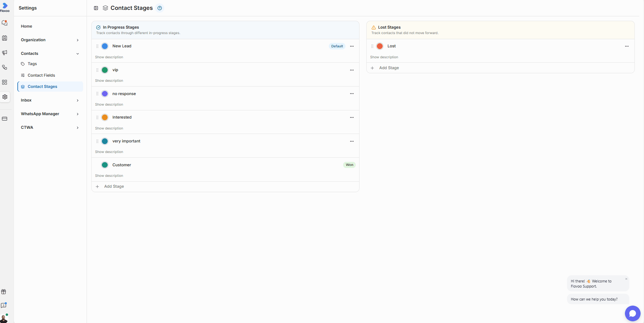Collapse the settings sidebar panel icon
This screenshot has width=644, height=323.
click(x=96, y=8)
